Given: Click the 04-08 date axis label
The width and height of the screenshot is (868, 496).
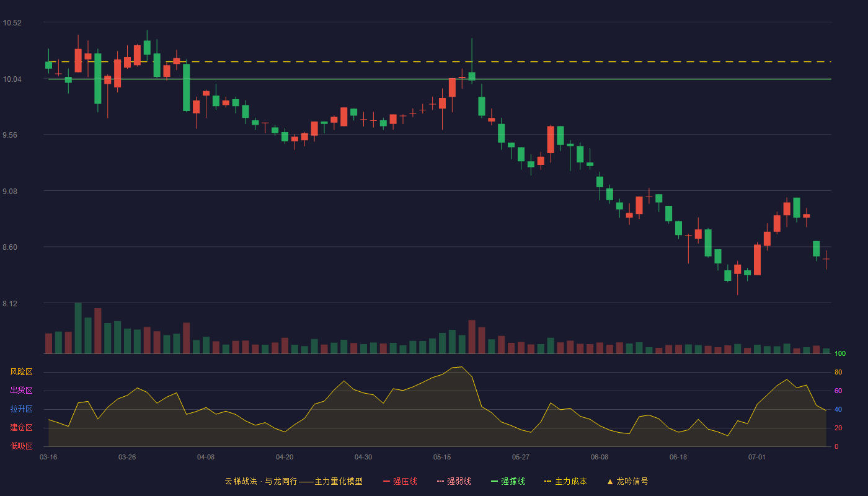Looking at the screenshot, I should coord(206,457).
